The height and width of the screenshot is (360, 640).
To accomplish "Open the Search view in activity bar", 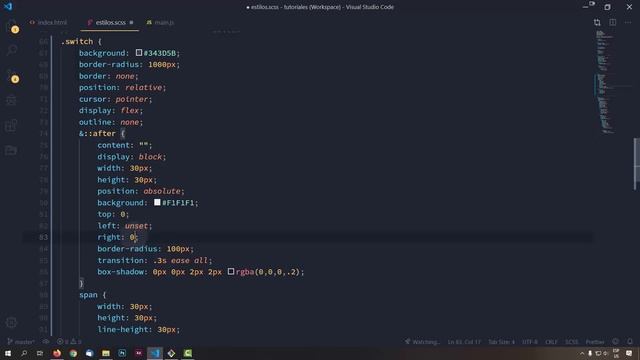I will pos(12,51).
